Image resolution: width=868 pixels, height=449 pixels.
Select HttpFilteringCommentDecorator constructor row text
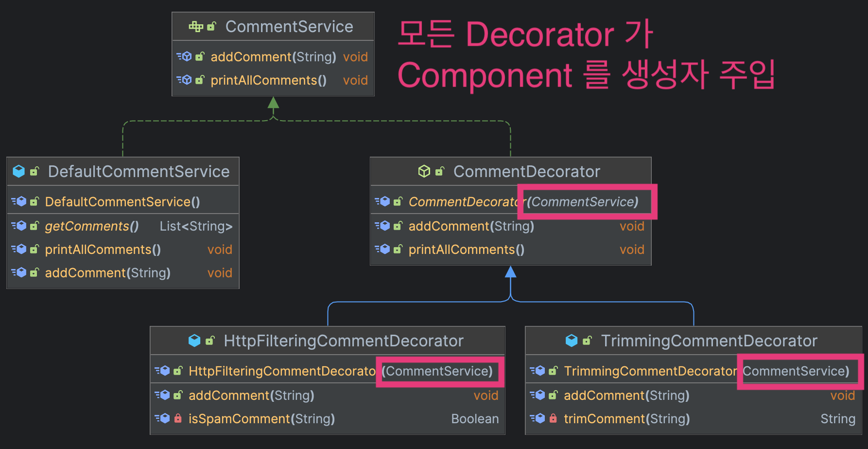[340, 371]
